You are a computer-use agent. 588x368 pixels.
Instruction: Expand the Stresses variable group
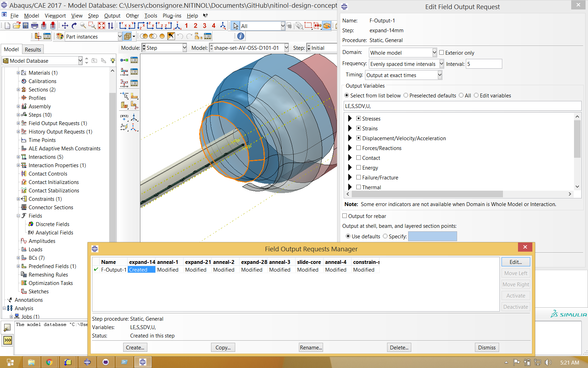pos(350,118)
